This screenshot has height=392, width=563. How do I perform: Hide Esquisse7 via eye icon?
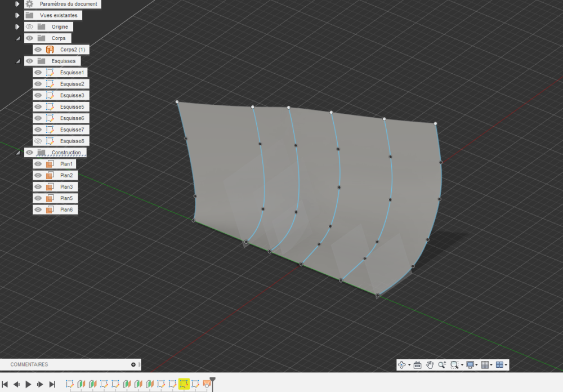[38, 130]
